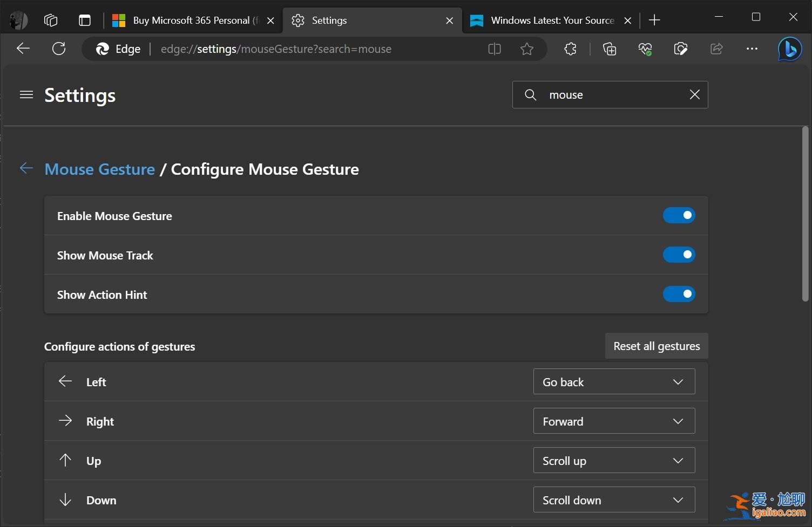Open Browser essentials heart icon
The image size is (812, 527).
click(645, 49)
